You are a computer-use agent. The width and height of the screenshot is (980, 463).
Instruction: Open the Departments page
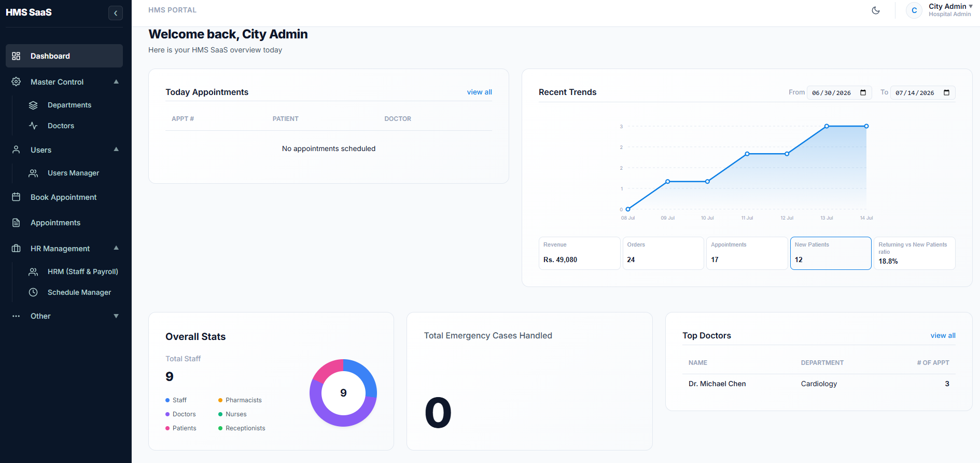pyautogui.click(x=69, y=105)
